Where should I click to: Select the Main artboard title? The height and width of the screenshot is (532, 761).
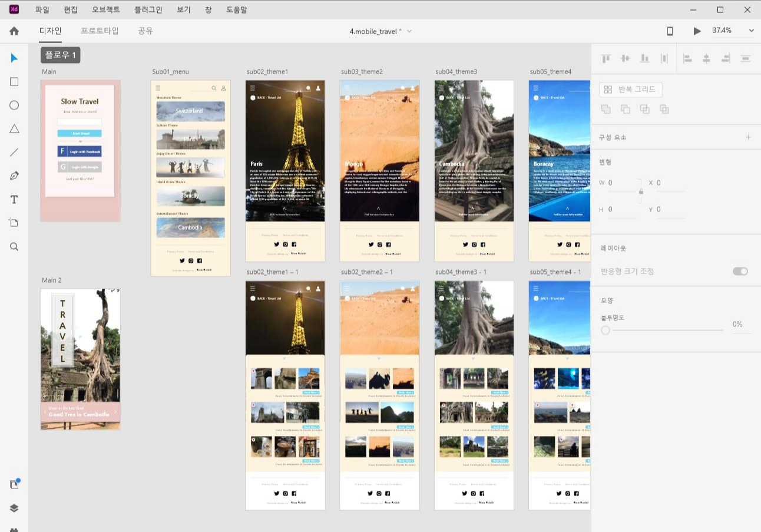pos(49,72)
